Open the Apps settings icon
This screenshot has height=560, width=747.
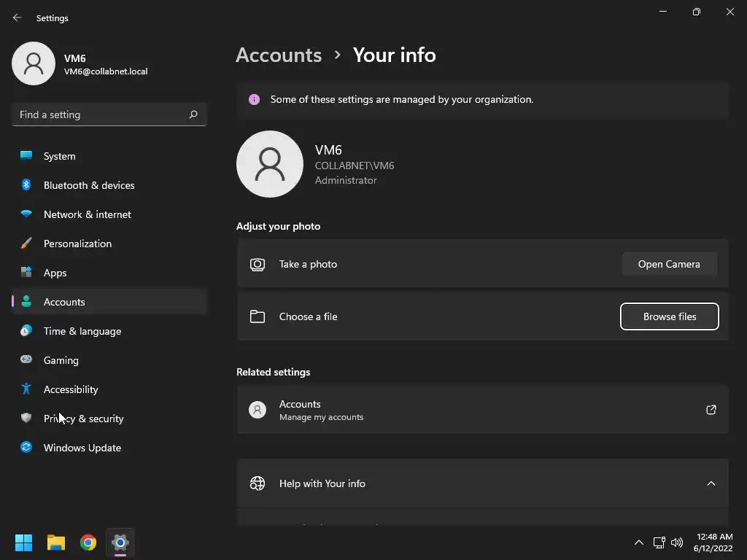pyautogui.click(x=26, y=273)
